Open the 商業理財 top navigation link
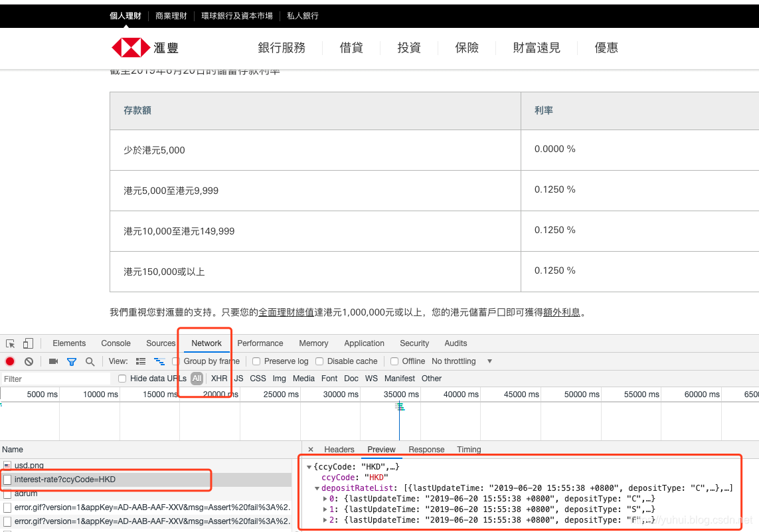Screen dimensions: 759x532 click(171, 16)
